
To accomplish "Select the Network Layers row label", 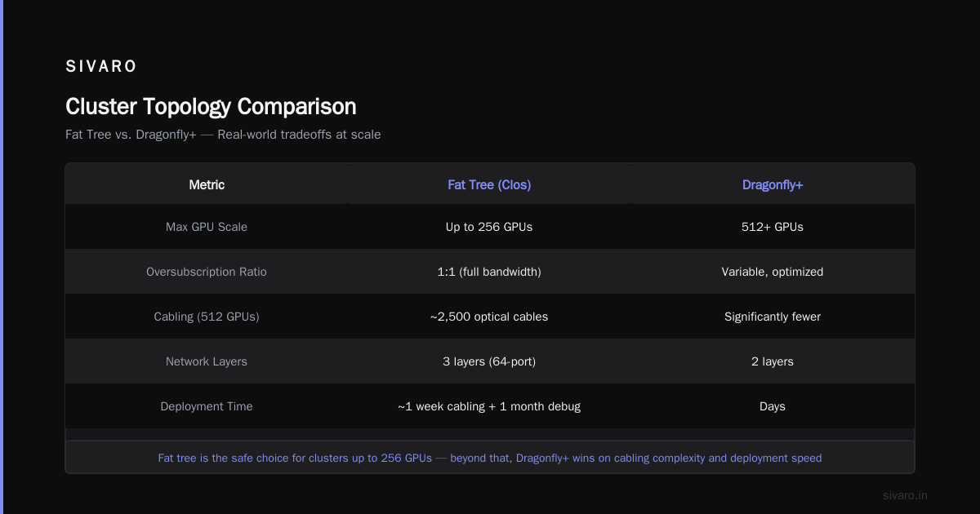I will pos(207,361).
